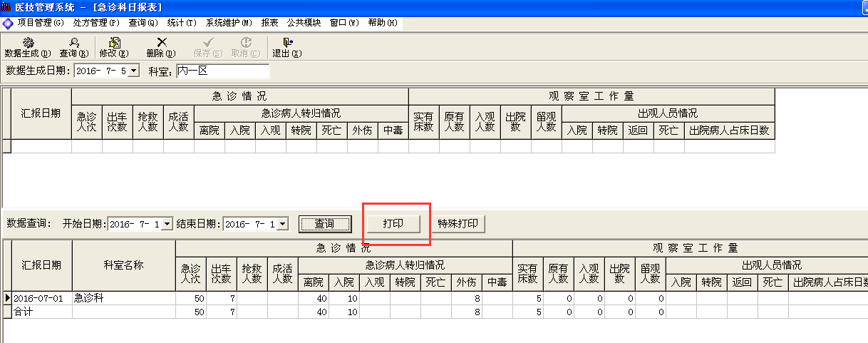Select the 2016-07-01 row date cell

(42, 298)
